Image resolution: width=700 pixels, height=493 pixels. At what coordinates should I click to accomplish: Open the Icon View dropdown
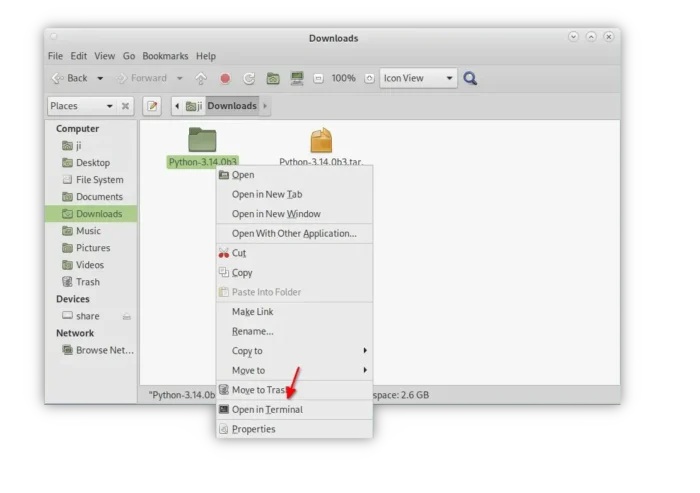point(418,78)
